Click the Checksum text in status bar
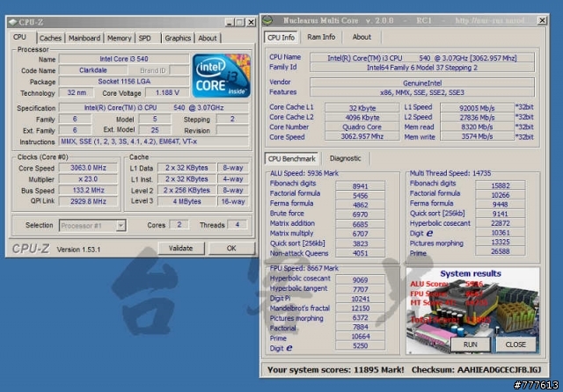The width and height of the screenshot is (563, 392). [x=476, y=370]
